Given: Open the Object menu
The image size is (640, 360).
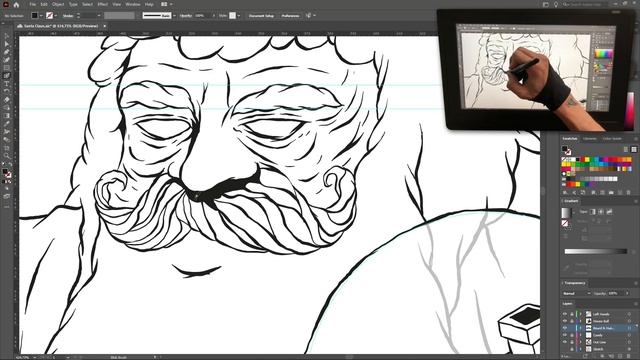Looking at the screenshot, I should pos(58,4).
